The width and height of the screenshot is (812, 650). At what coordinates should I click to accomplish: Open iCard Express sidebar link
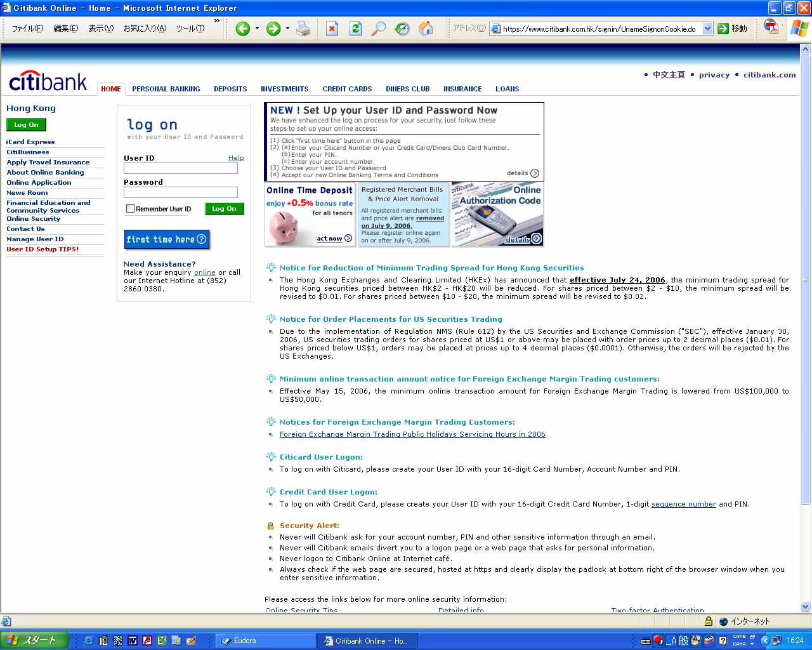30,142
